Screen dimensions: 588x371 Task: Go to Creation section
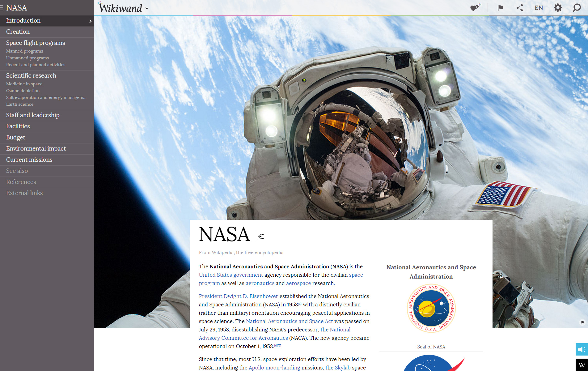click(47, 32)
